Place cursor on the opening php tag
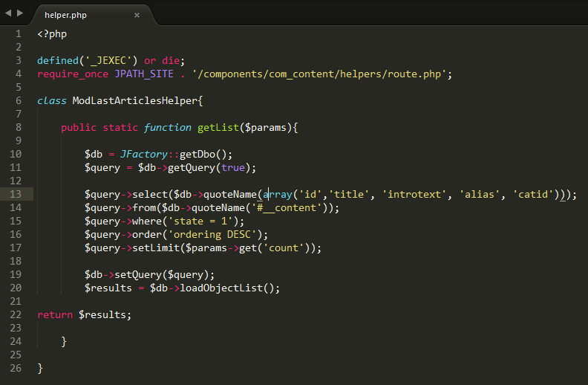 (52, 33)
